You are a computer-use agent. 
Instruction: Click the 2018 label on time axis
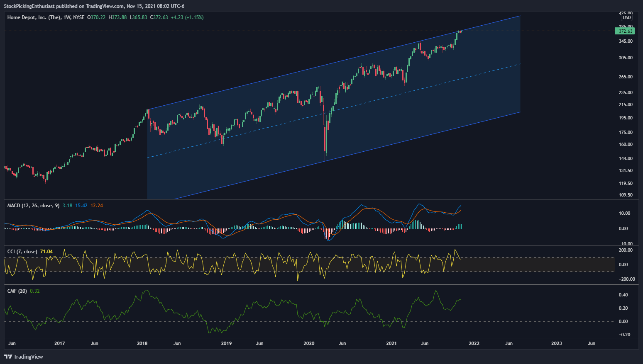point(142,344)
